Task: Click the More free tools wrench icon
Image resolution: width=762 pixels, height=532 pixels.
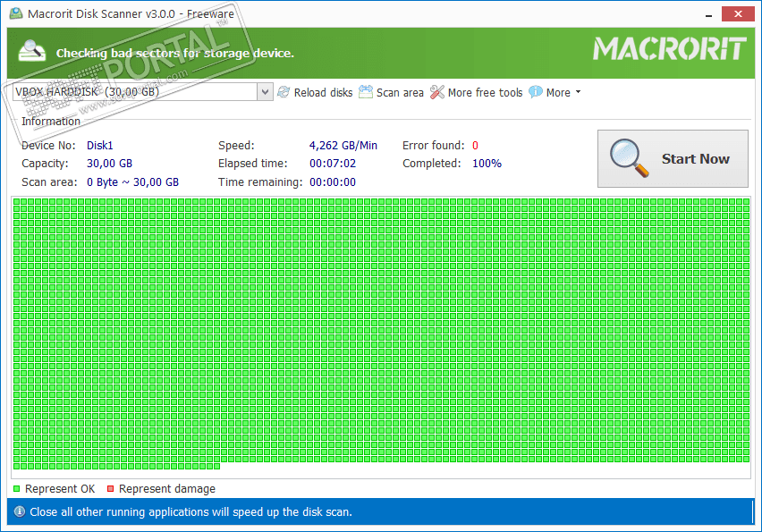Action: tap(436, 92)
